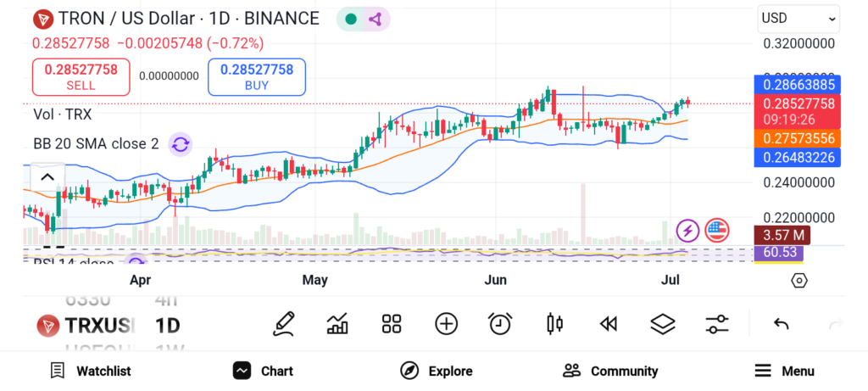Go to the Community tab
The height and width of the screenshot is (391, 868).
pyautogui.click(x=610, y=371)
